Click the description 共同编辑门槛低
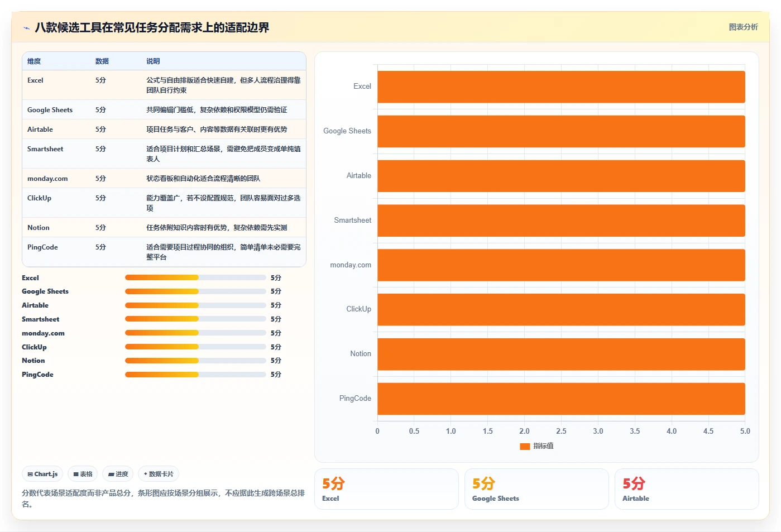The image size is (781, 532). tap(217, 110)
